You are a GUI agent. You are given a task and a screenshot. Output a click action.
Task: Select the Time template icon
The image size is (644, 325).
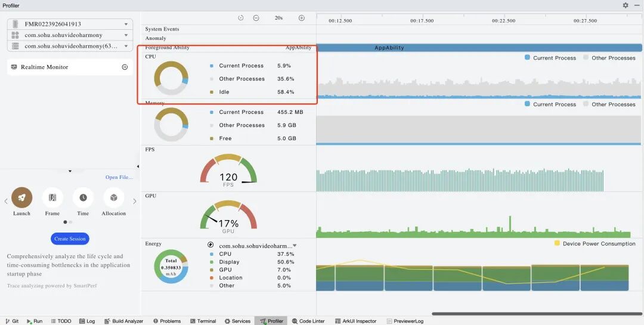(83, 197)
